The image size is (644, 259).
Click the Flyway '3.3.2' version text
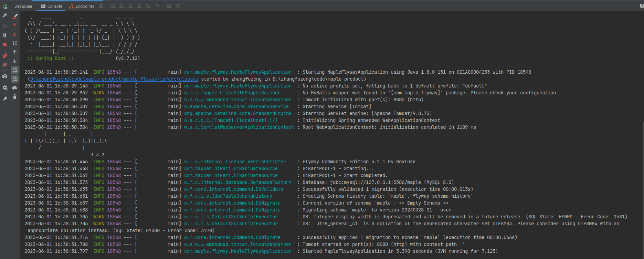(x=97, y=155)
